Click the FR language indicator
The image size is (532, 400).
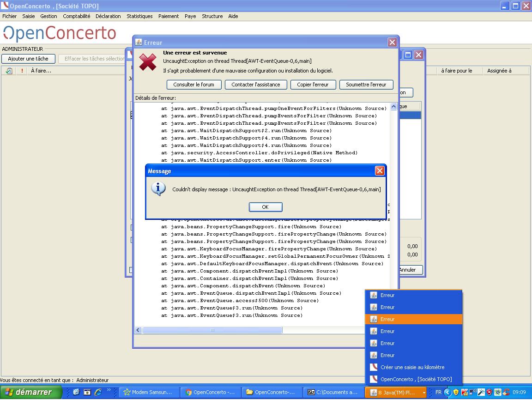(x=438, y=392)
